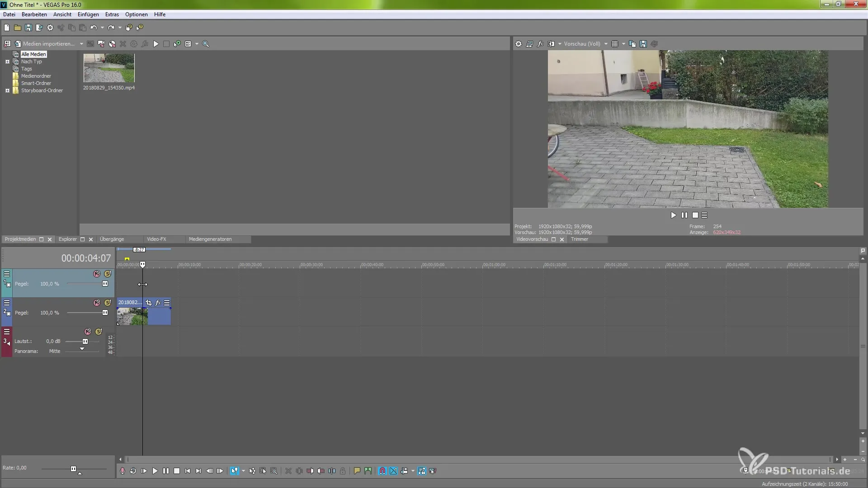Click the Rate slider handle

73,469
